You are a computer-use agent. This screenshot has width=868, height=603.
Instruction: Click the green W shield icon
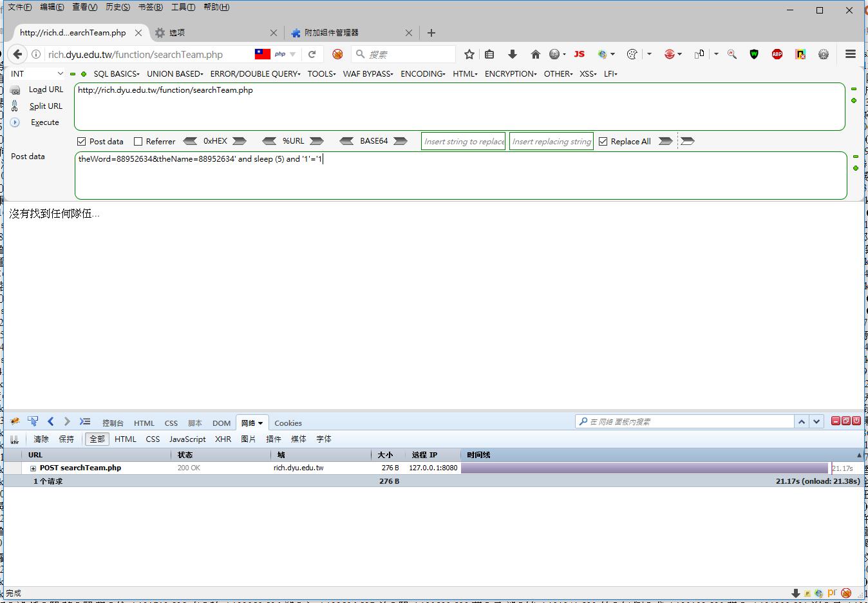pyautogui.click(x=754, y=54)
